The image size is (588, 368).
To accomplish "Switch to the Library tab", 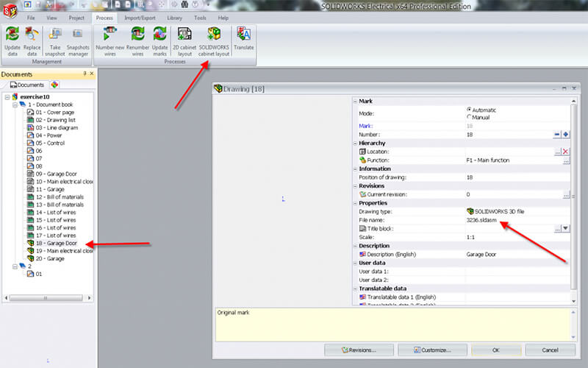I will [x=174, y=18].
